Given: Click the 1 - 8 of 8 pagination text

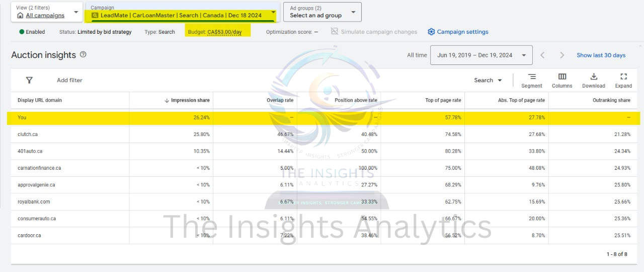Looking at the screenshot, I should 617,254.
